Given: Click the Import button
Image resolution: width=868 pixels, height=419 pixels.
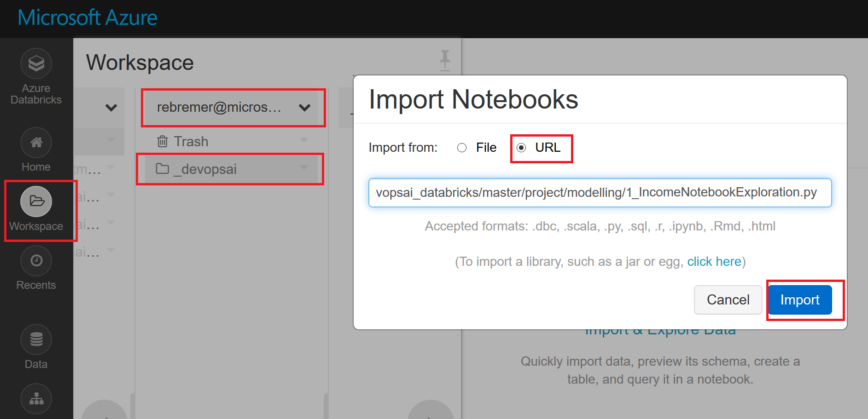Looking at the screenshot, I should pyautogui.click(x=800, y=300).
